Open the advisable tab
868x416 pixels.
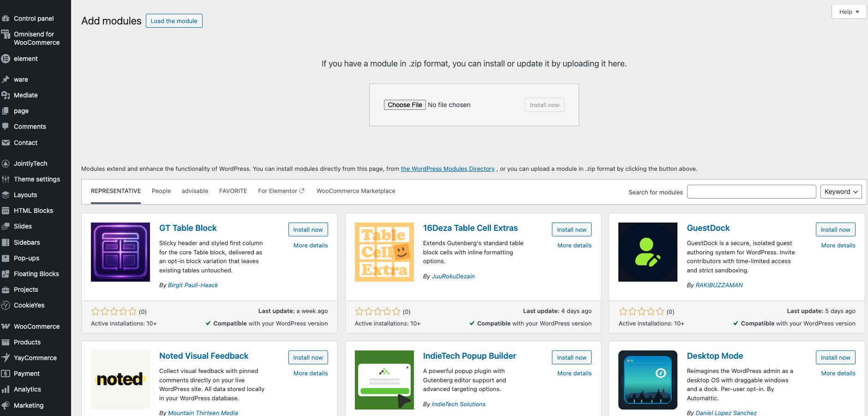(195, 191)
